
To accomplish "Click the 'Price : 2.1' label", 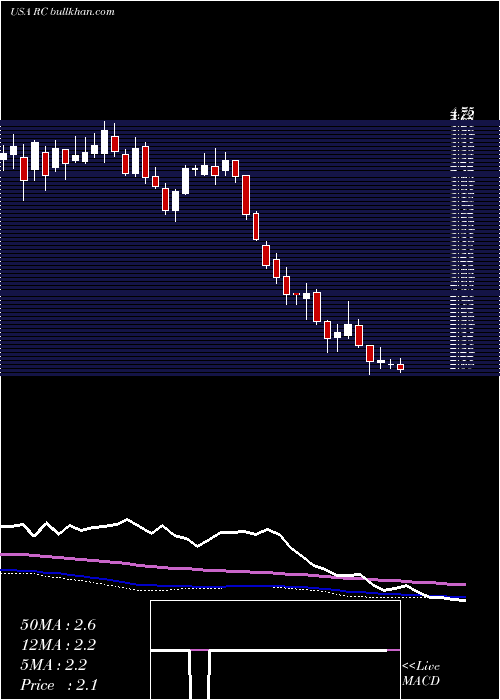I will coord(59,685).
